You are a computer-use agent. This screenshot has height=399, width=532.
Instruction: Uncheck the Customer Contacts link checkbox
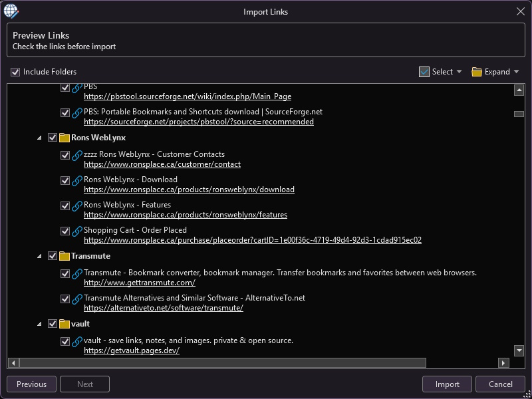tap(65, 155)
